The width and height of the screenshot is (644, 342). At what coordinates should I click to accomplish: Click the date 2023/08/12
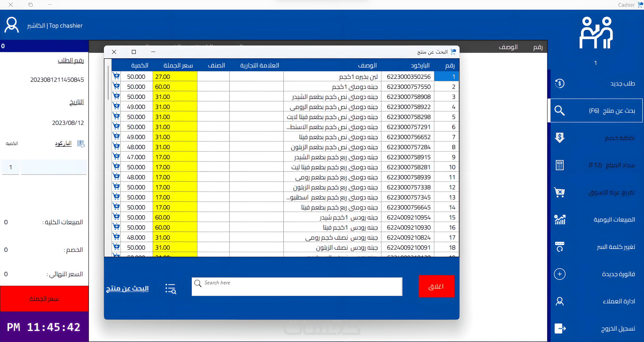coord(68,123)
